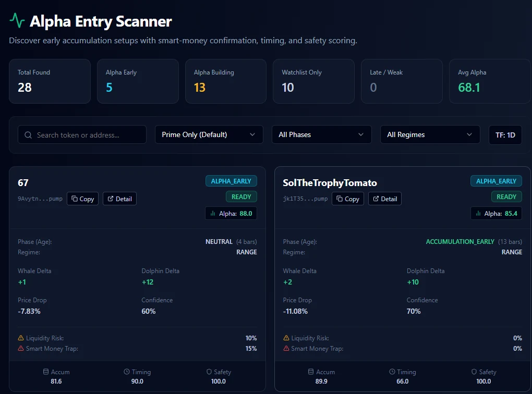Viewport: 532px width, 394px height.
Task: Click the Timing score 66.0
Action: pos(403,381)
